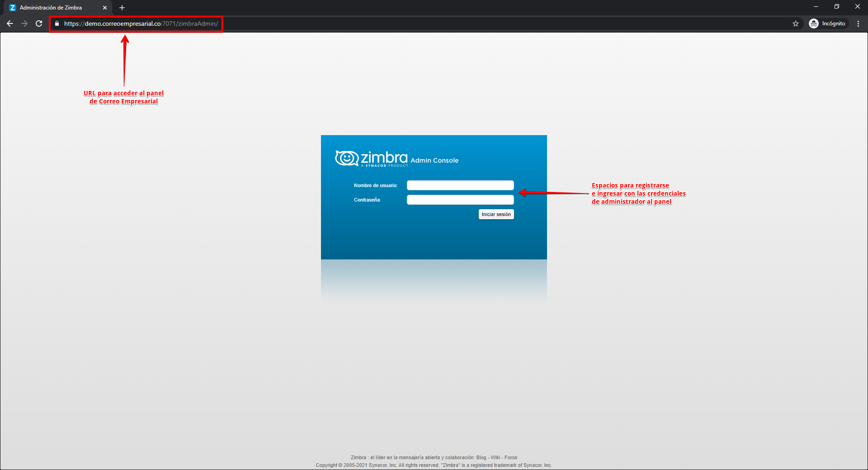Focus the Contraseña password field

click(x=460, y=200)
